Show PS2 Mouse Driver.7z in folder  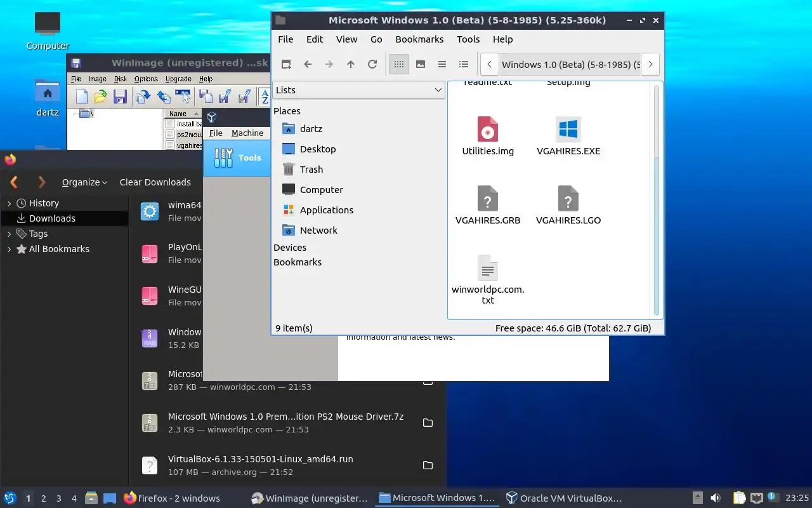tap(428, 423)
